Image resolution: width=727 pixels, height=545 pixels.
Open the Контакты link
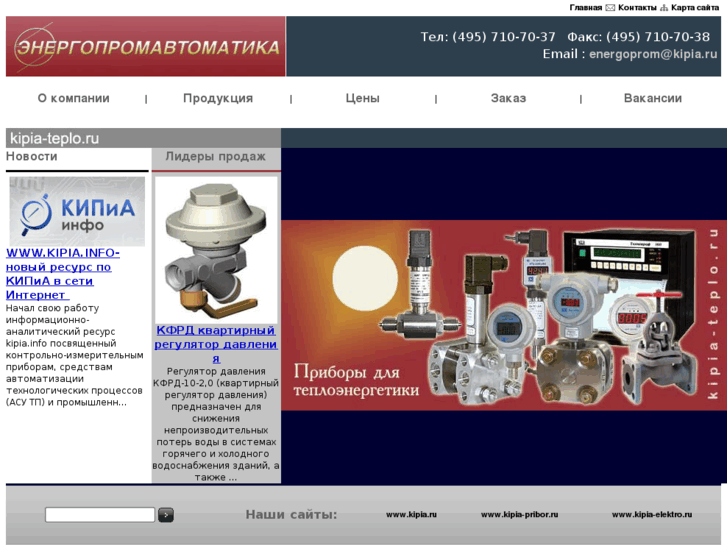pos(637,7)
